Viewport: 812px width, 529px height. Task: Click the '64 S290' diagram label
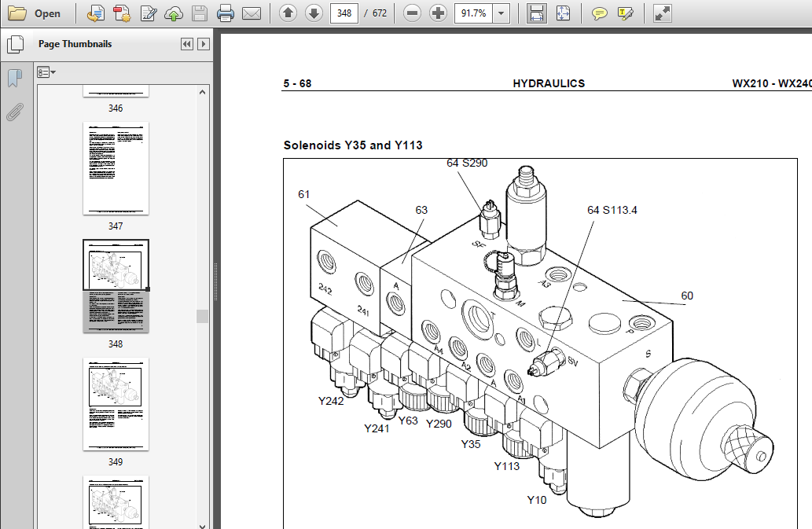pos(467,163)
